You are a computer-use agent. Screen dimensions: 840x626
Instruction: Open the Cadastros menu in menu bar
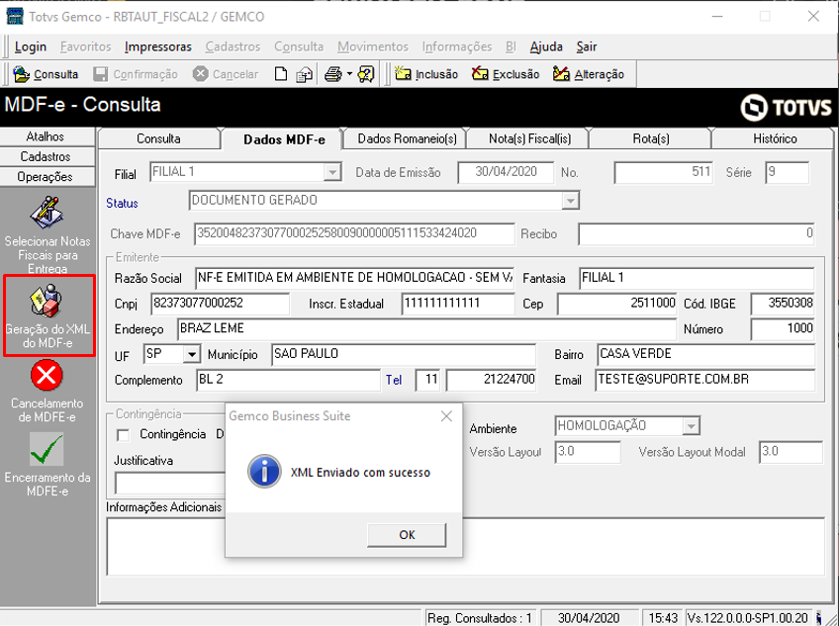point(233,47)
